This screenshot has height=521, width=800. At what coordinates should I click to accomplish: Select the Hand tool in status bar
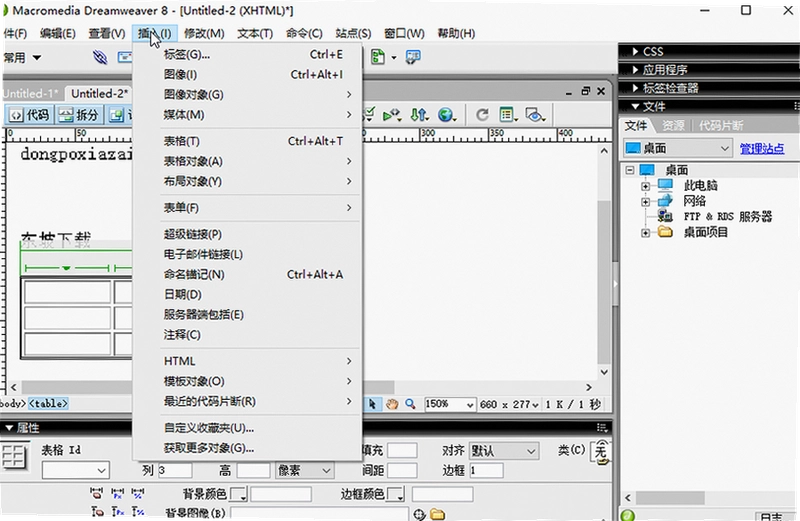[392, 404]
